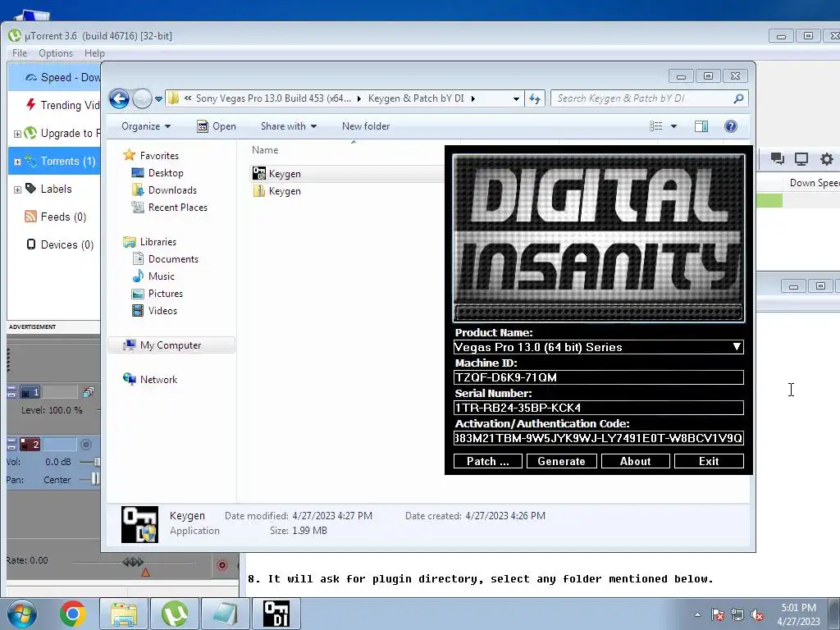Click the Patch button in keygen

(488, 461)
